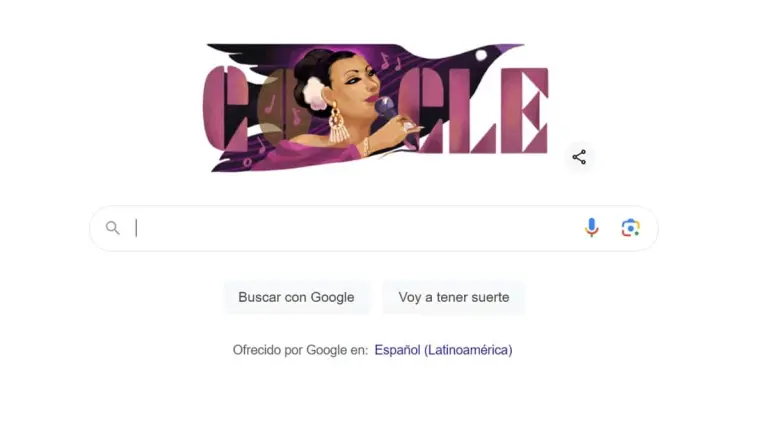768x432 pixels.
Task: Share the Google Doodle via share icon
Action: click(x=579, y=157)
